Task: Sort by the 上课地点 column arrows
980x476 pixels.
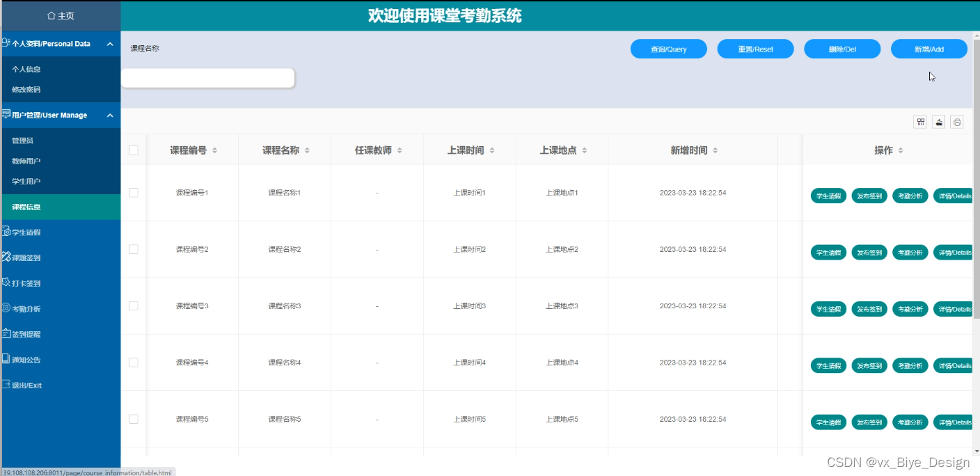Action: click(585, 150)
